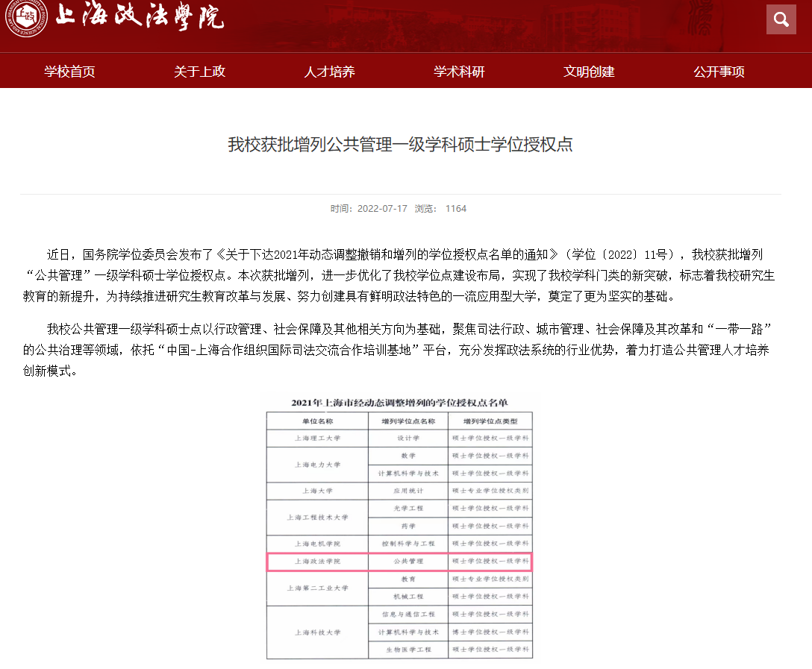The width and height of the screenshot is (812, 669).
Task: Click the 教育 table cell
Action: (408, 579)
